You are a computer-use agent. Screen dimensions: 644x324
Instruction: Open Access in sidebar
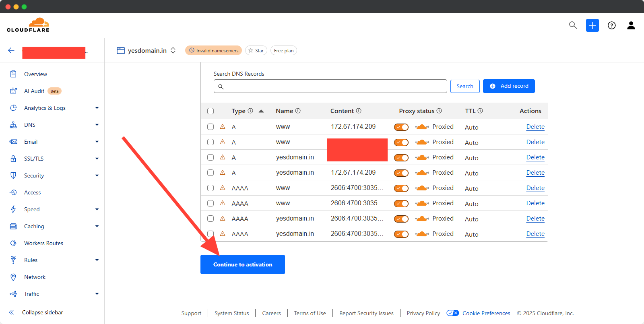32,192
